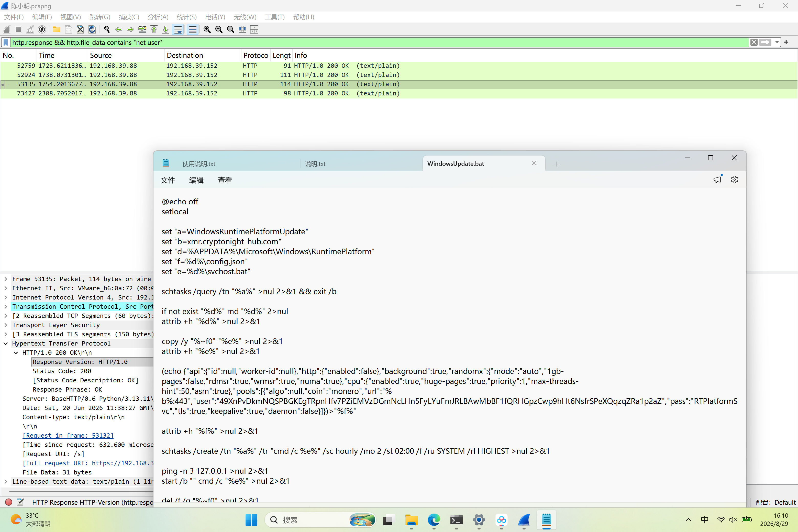This screenshot has height=532, width=798.
Task: Close this capture file
Action: [x=80, y=29]
